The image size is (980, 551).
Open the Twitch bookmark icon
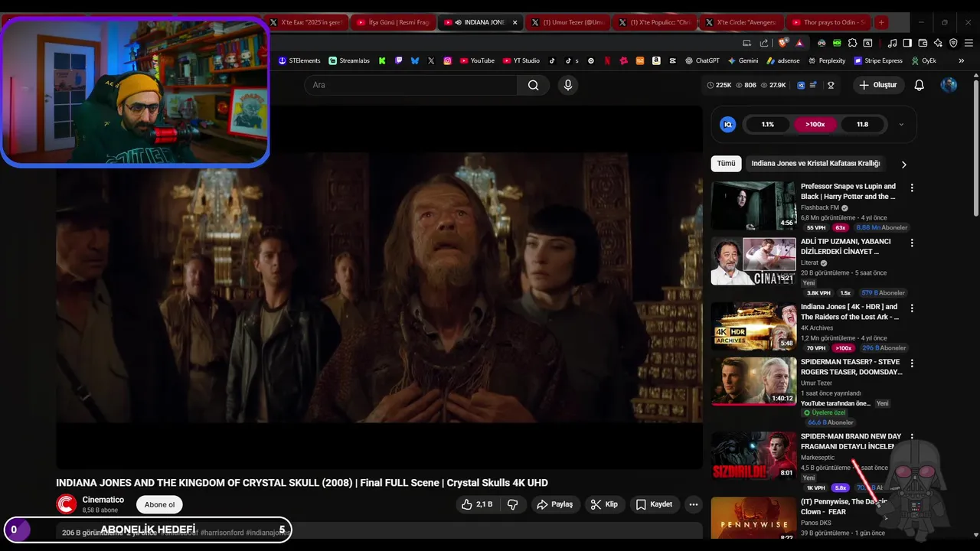pos(398,60)
